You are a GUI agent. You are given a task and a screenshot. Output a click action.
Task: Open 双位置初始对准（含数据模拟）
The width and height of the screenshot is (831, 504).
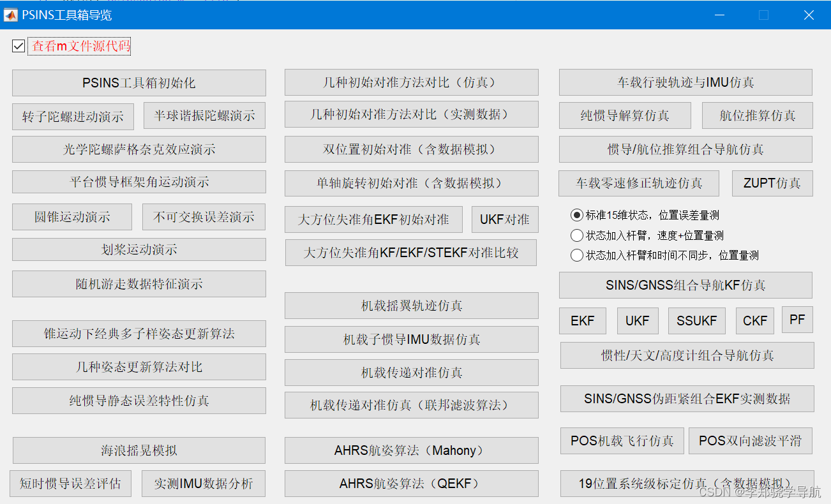[412, 149]
